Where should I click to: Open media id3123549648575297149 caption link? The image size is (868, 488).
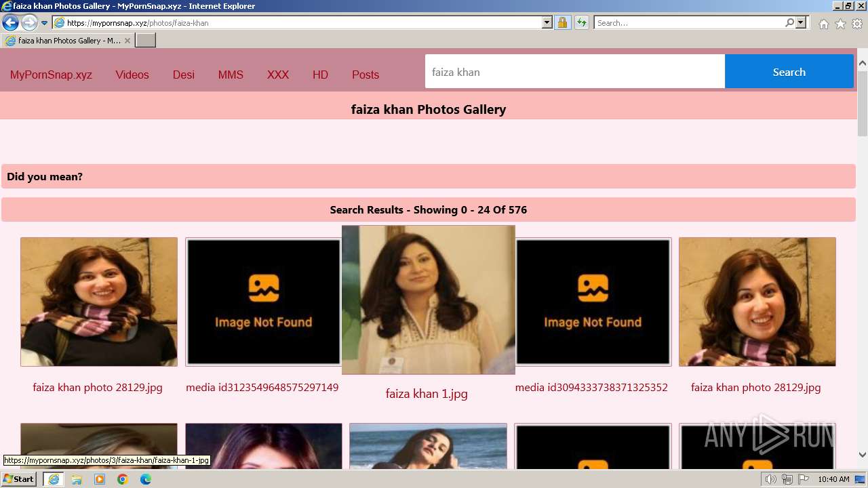click(262, 388)
